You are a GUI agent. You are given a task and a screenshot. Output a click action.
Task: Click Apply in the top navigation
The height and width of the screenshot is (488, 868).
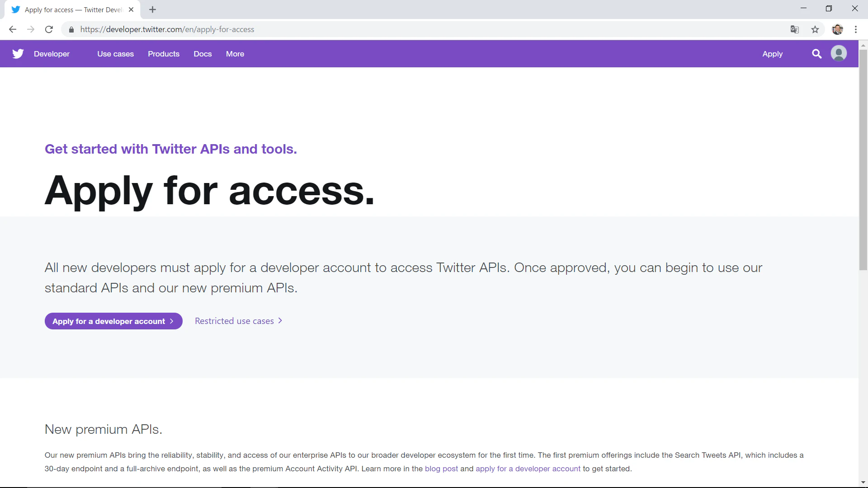(x=772, y=54)
